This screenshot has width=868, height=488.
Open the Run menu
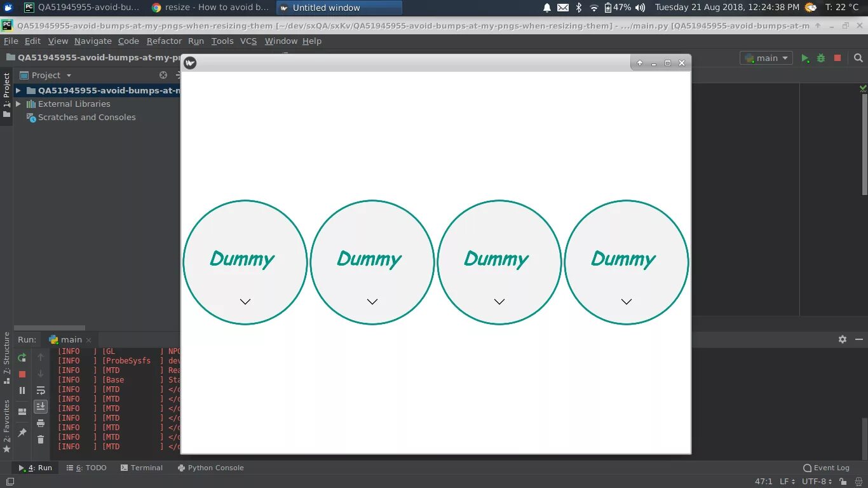tap(196, 41)
